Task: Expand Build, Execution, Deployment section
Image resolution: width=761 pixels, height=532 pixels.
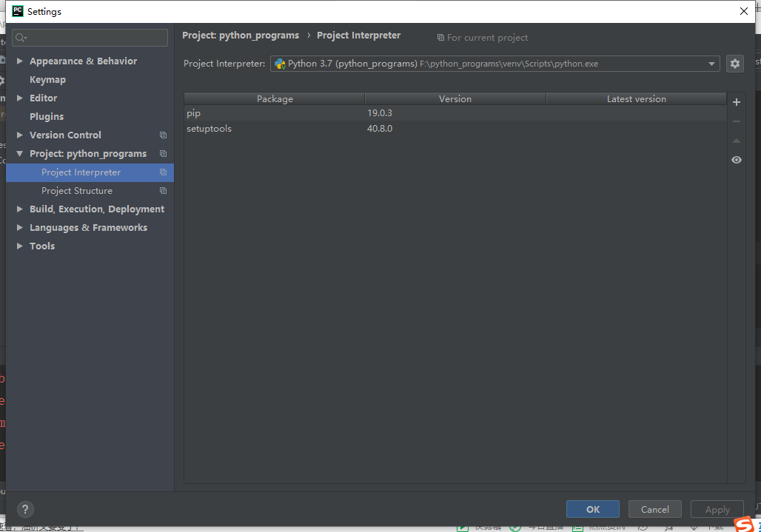Action: click(x=19, y=209)
